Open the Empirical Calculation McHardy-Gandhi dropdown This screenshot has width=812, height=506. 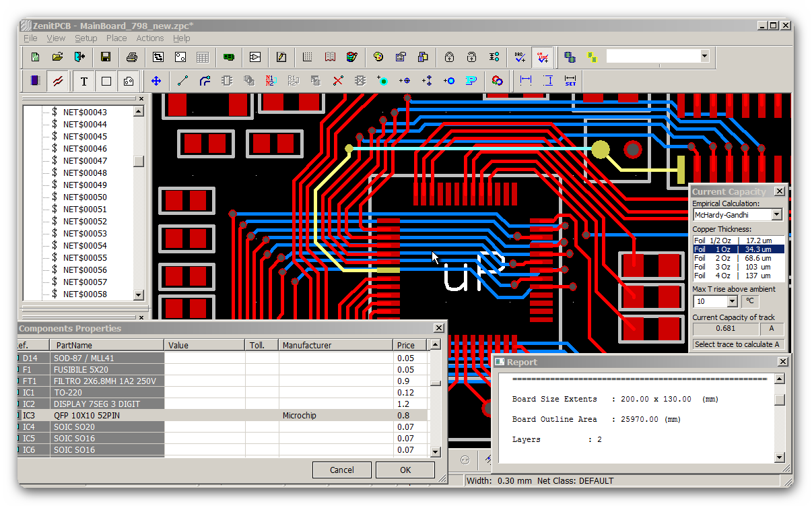pyautogui.click(x=776, y=215)
